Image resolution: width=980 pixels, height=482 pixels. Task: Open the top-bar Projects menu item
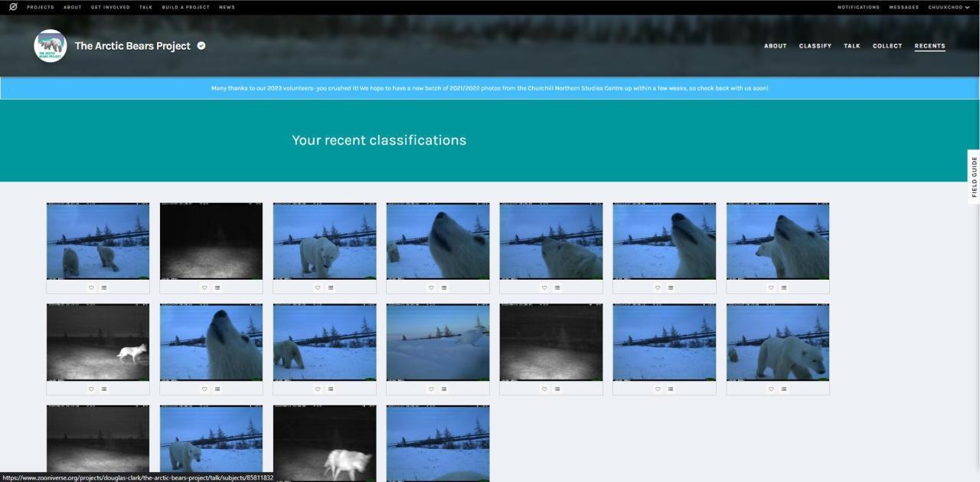pyautogui.click(x=41, y=7)
